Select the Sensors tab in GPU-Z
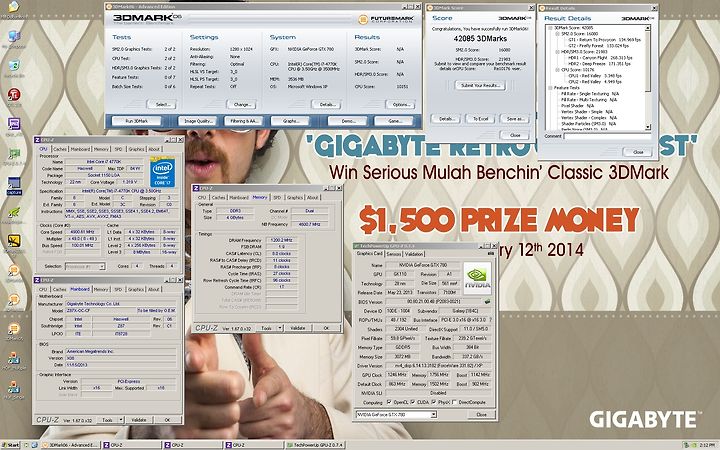This screenshot has height=450, width=720. click(x=394, y=254)
